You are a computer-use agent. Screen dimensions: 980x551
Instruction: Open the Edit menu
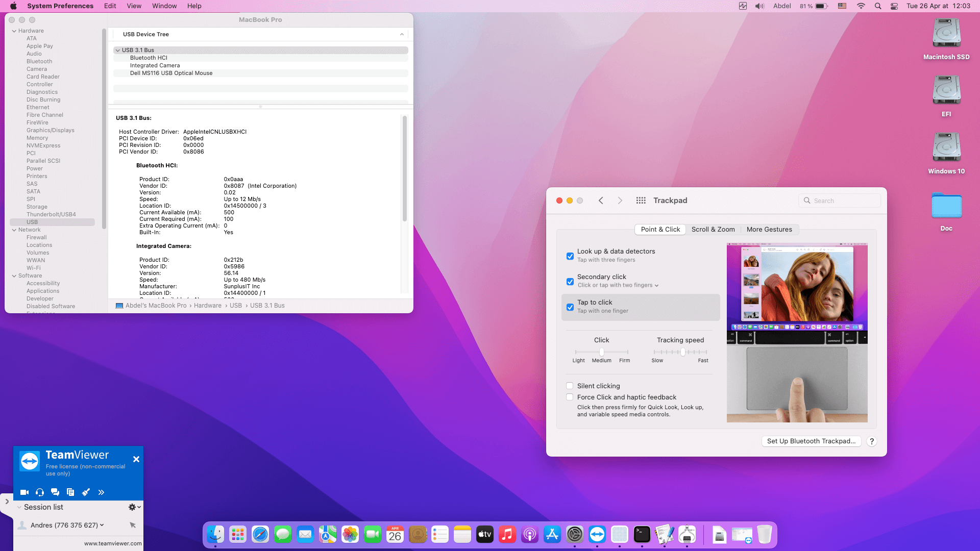(x=110, y=6)
